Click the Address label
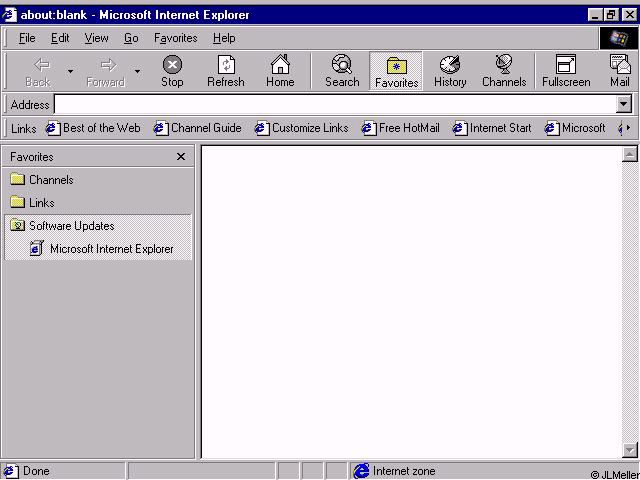The width and height of the screenshot is (640, 480). click(x=30, y=105)
